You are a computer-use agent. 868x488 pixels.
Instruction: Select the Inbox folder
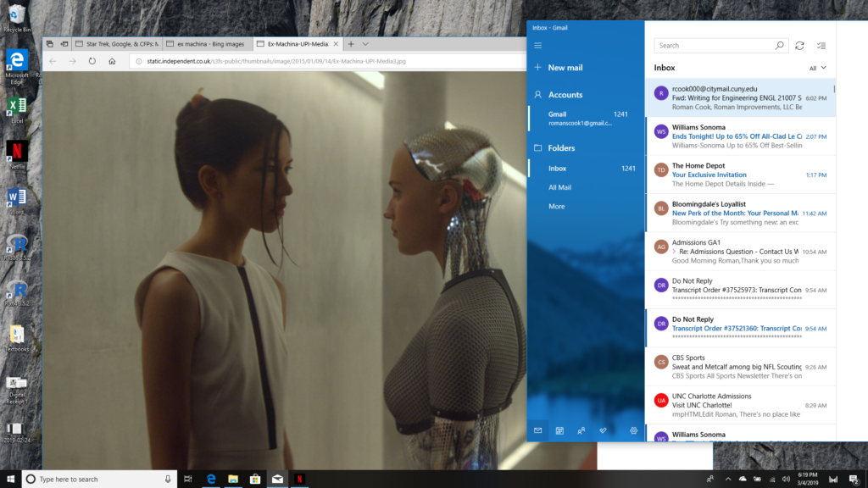point(587,169)
